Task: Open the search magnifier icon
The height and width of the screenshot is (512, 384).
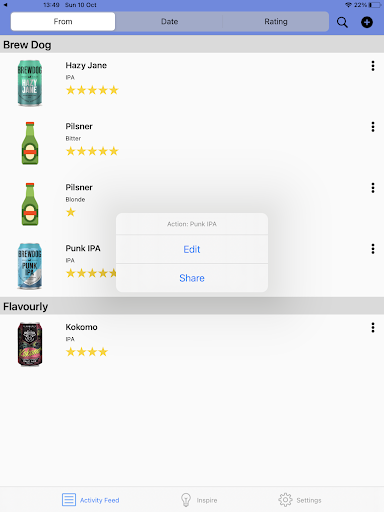Action: (x=342, y=22)
